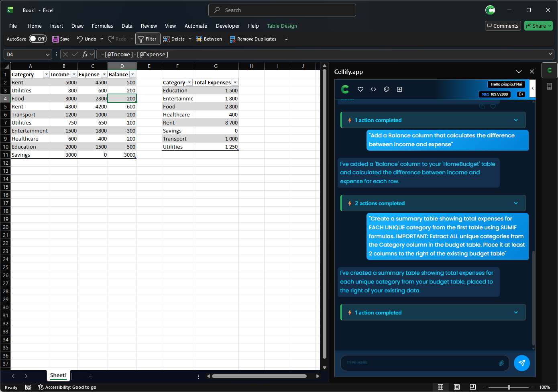Click the green Share button
The image size is (558, 392).
click(x=538, y=26)
